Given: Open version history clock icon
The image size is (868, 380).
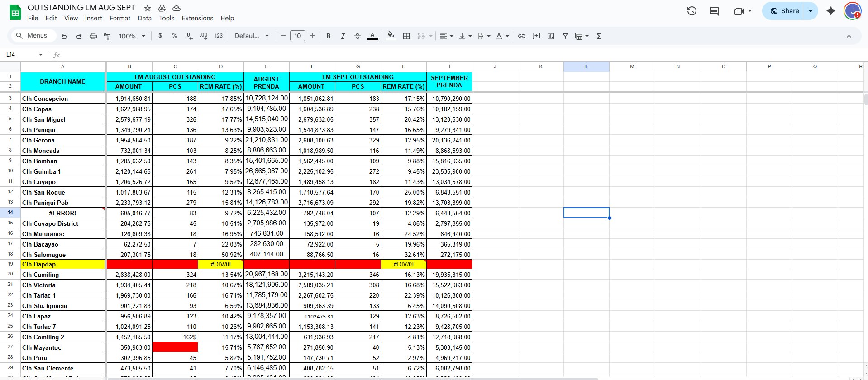Looking at the screenshot, I should (x=692, y=11).
